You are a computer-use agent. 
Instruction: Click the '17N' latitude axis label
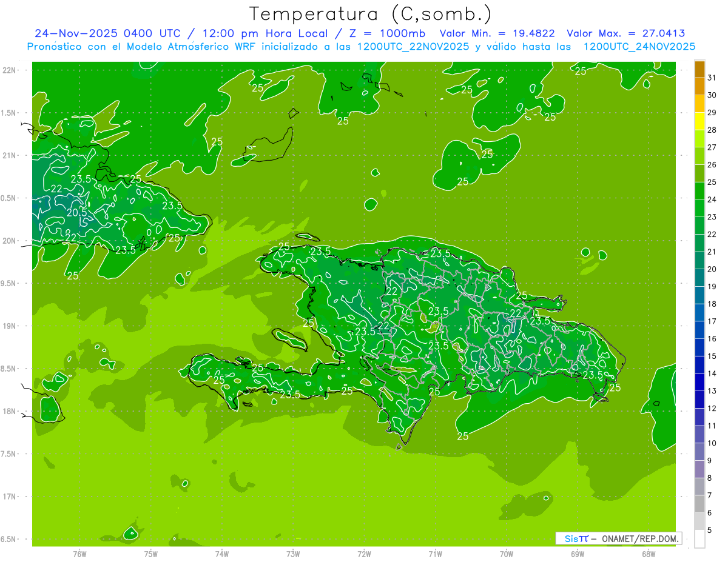click(8, 497)
